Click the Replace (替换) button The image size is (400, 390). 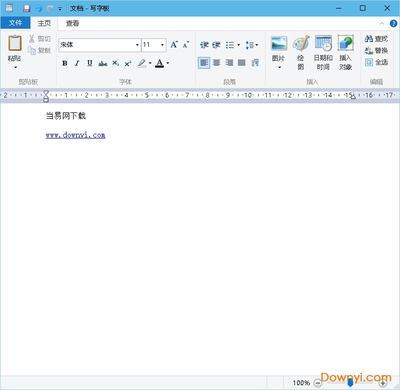point(376,50)
